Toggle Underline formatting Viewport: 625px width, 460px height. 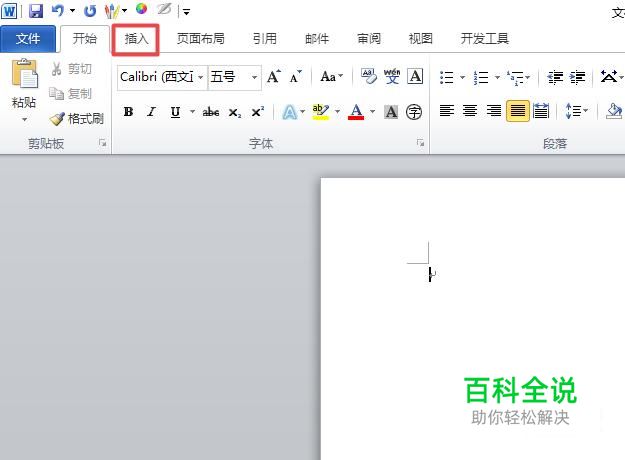[x=175, y=112]
